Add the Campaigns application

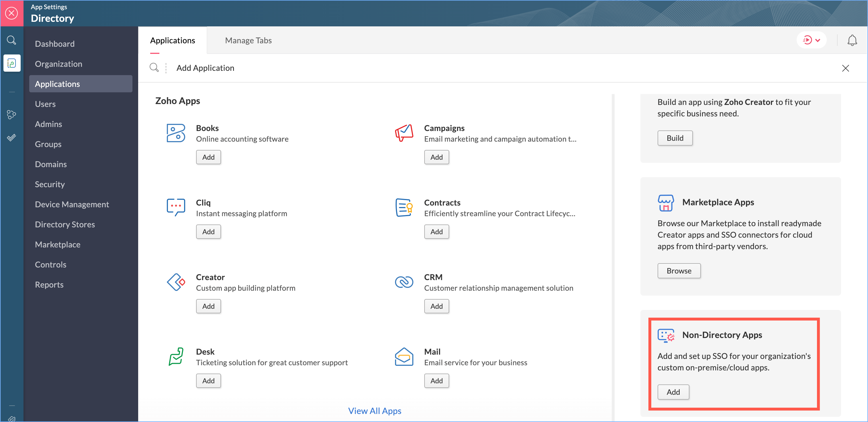pos(436,157)
